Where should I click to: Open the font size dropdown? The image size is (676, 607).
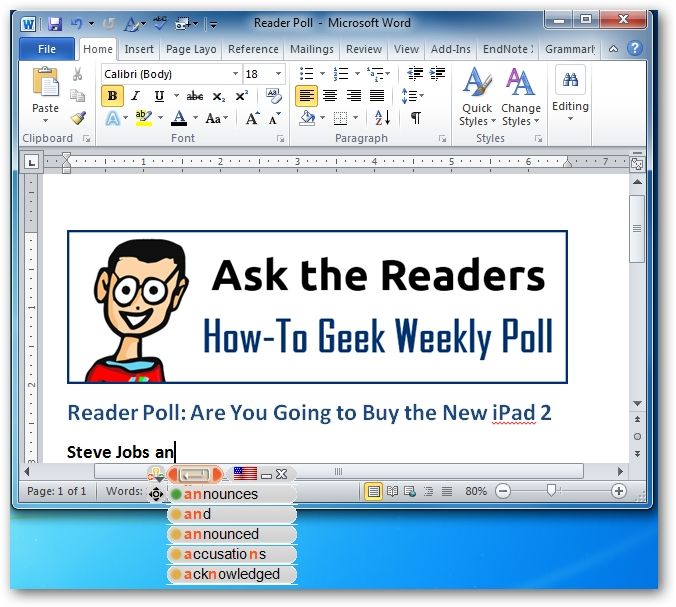click(279, 74)
